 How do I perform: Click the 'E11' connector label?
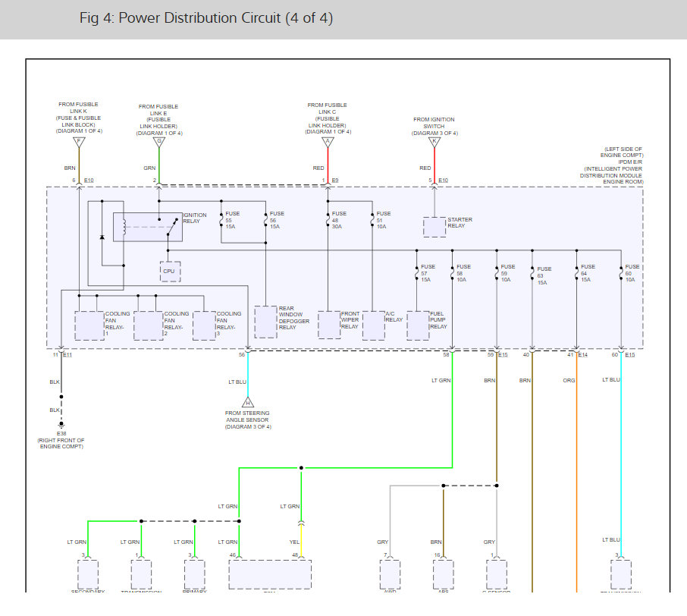(67, 355)
